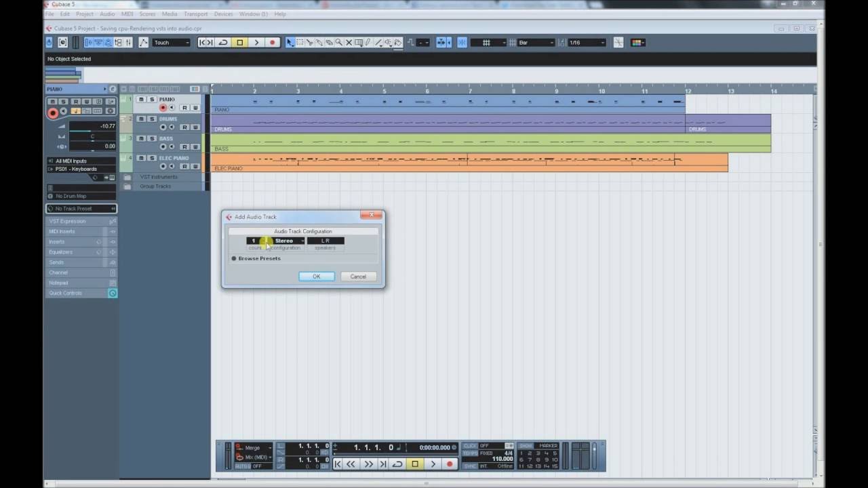This screenshot has height=488, width=868.
Task: Toggle Cycle loop in top toolbar
Action: point(222,42)
